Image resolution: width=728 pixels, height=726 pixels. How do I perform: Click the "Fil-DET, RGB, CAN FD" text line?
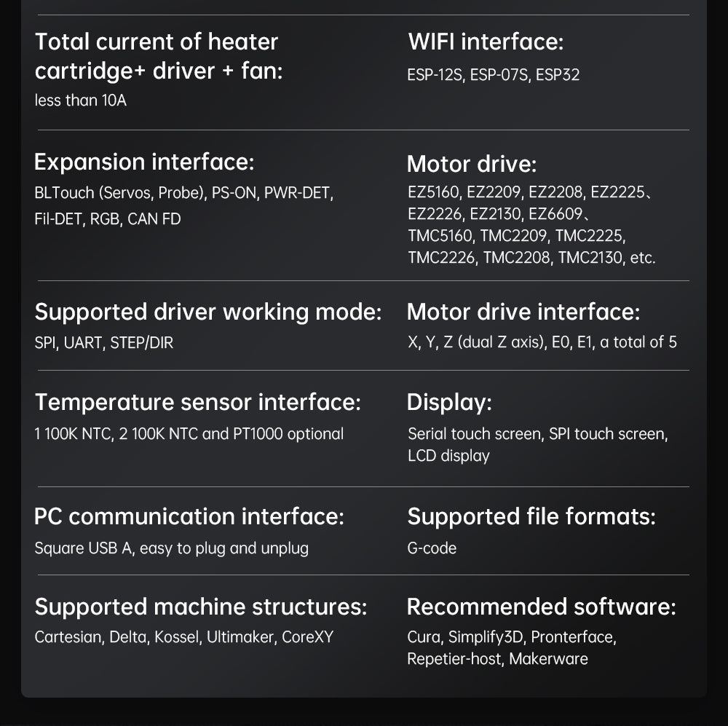(107, 218)
